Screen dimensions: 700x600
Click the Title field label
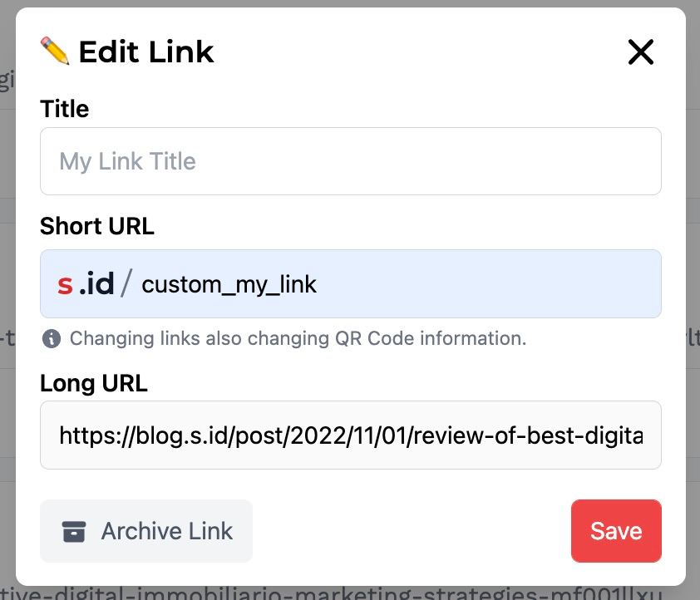[x=64, y=109]
